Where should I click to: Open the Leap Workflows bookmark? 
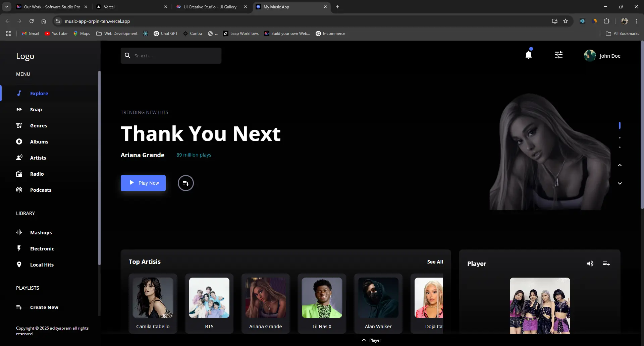[241, 34]
